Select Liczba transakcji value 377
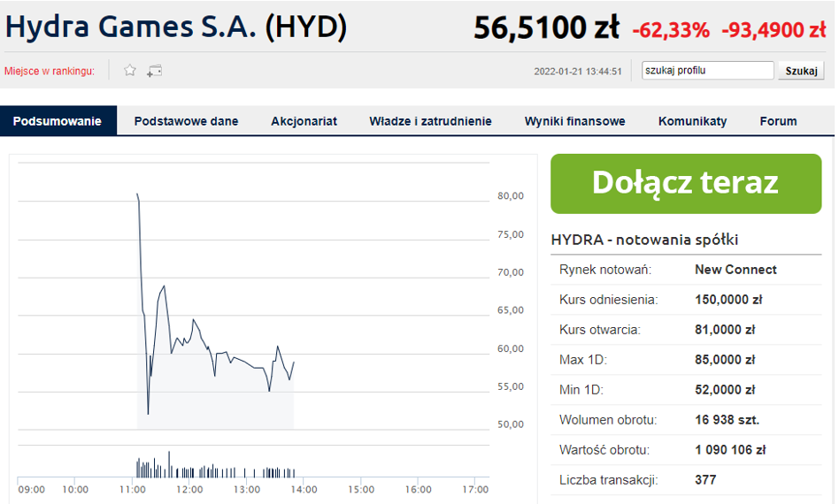 click(x=705, y=480)
